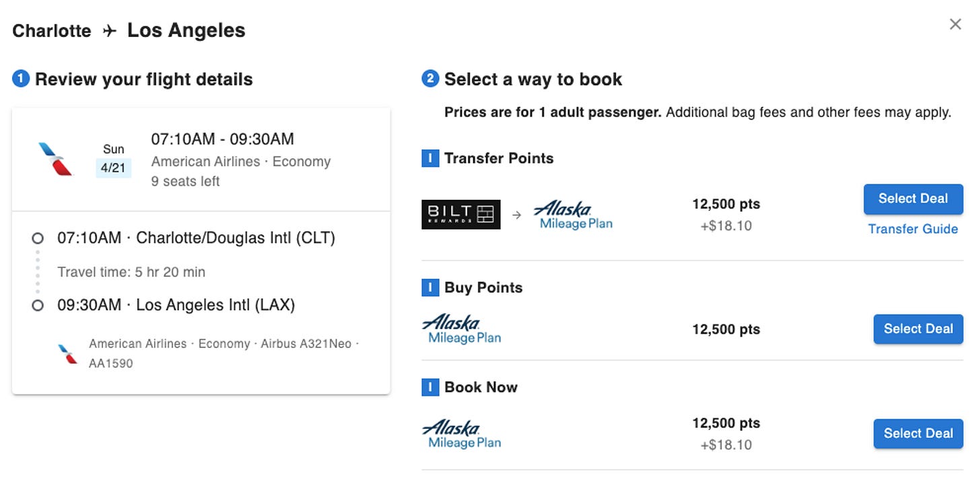The height and width of the screenshot is (484, 980).
Task: Click the Los Angeles Intl (LAX) arrival row
Action: [164, 305]
